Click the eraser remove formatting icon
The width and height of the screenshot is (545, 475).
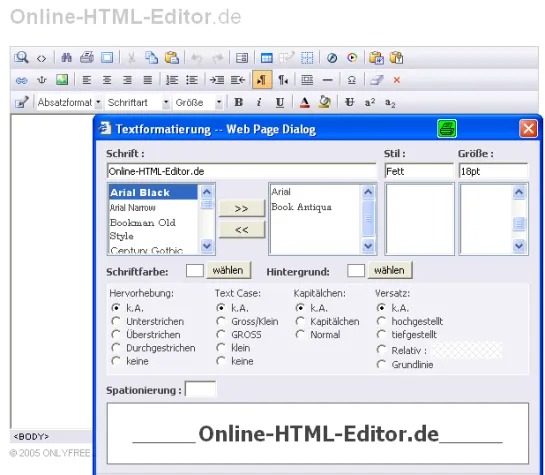pos(376,80)
